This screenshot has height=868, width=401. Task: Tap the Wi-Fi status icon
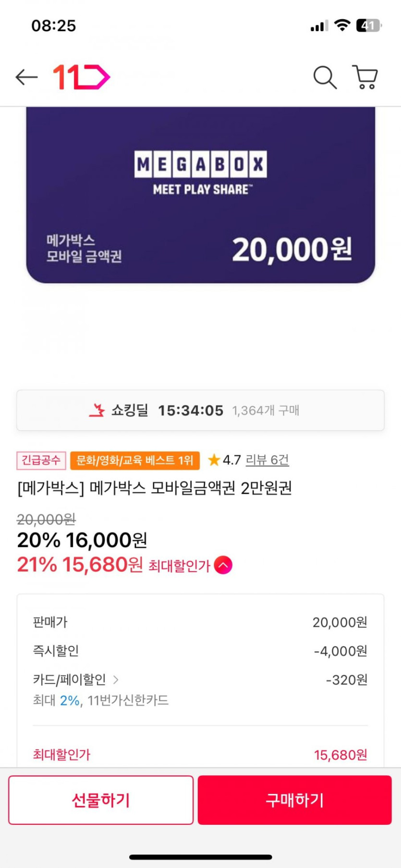(342, 25)
